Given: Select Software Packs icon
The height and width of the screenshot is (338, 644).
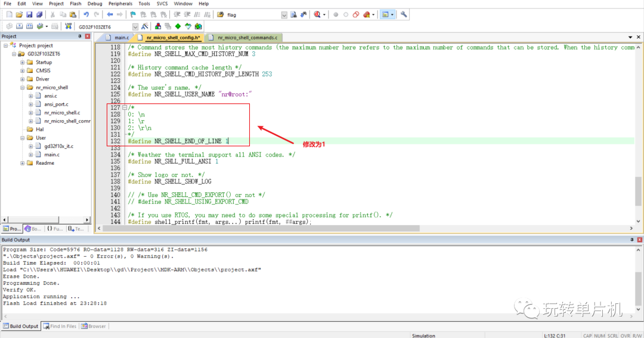Looking at the screenshot, I should (188, 26).
